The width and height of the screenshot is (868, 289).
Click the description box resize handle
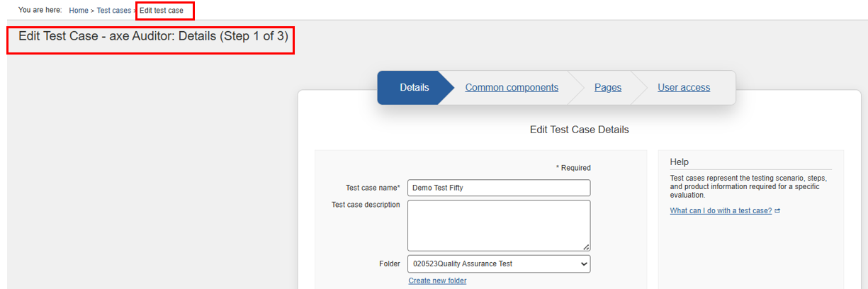pos(586,247)
